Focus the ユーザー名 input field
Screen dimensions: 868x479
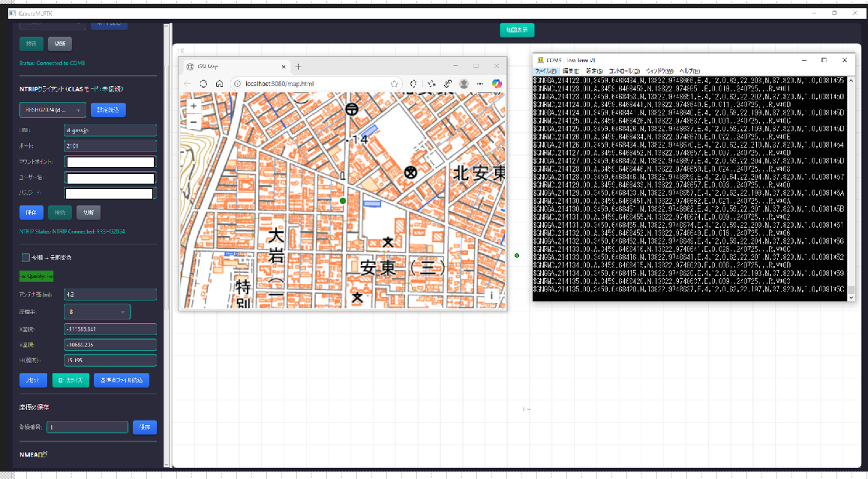[x=110, y=178]
